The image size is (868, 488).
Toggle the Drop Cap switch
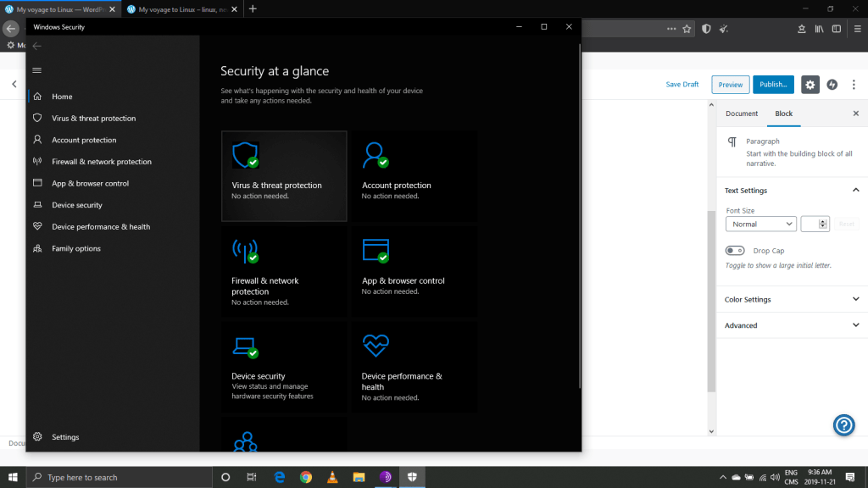pyautogui.click(x=735, y=251)
